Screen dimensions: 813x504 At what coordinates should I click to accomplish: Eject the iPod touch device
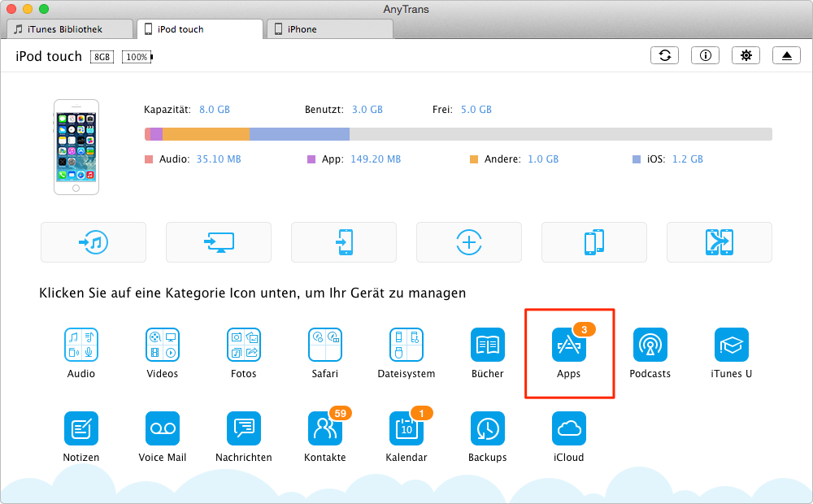point(786,55)
